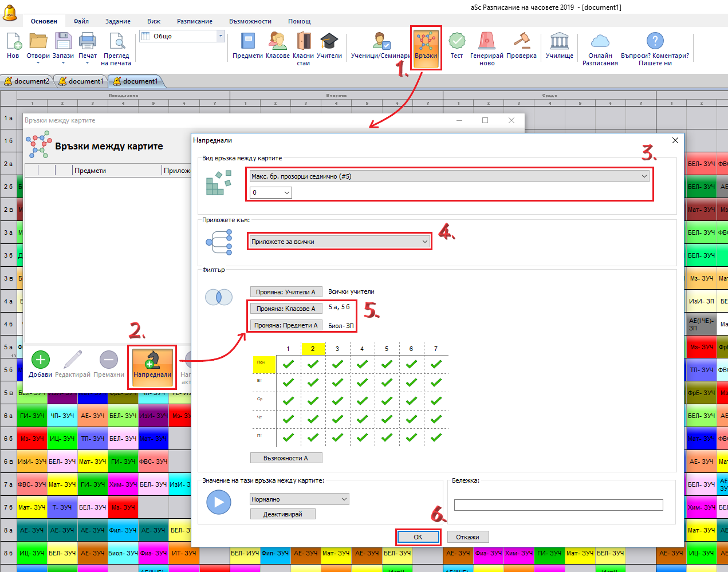Click the Промяна: Класове A button
This screenshot has height=572, width=728.
[286, 309]
